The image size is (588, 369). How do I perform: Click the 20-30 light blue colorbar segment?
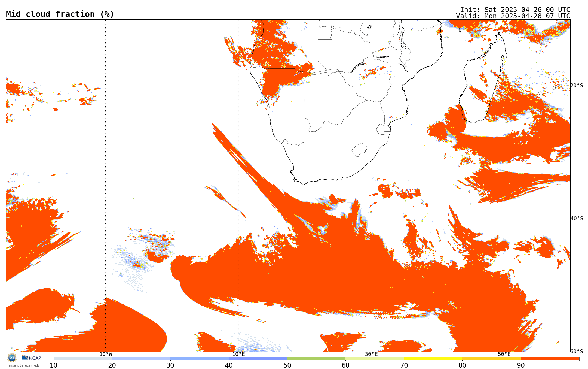(141, 359)
